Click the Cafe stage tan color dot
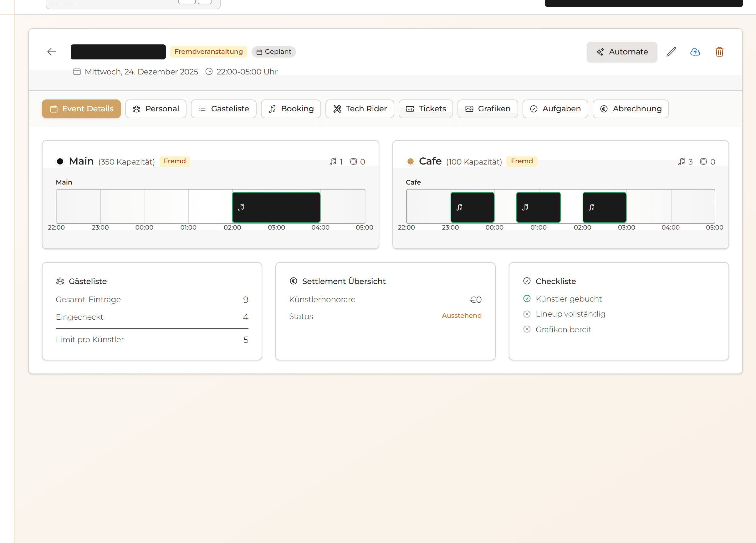 pyautogui.click(x=410, y=162)
